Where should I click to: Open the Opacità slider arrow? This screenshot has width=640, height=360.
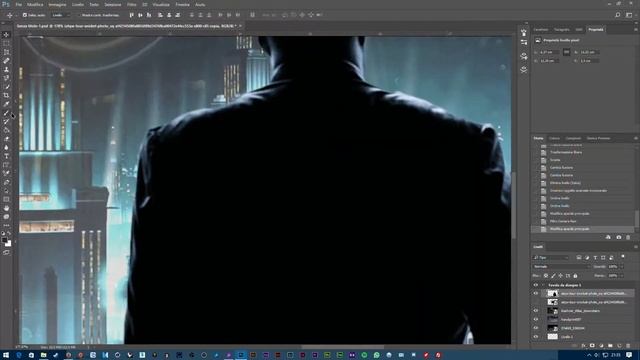pyautogui.click(x=622, y=267)
